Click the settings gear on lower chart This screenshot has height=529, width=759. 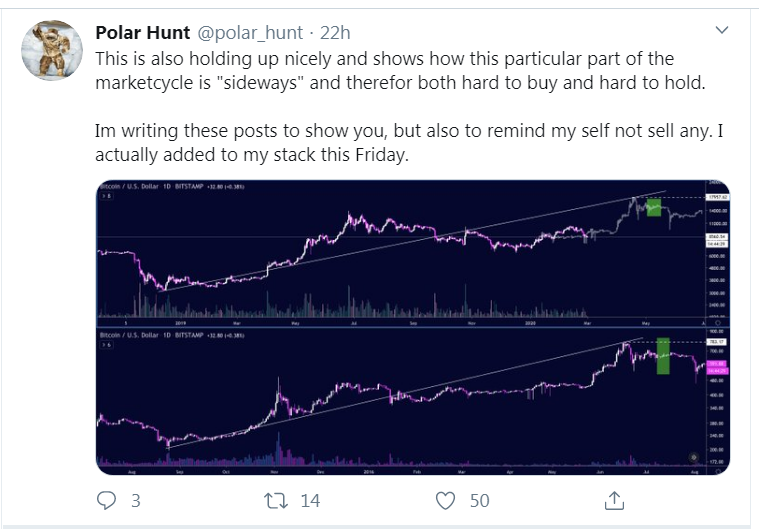click(x=694, y=457)
